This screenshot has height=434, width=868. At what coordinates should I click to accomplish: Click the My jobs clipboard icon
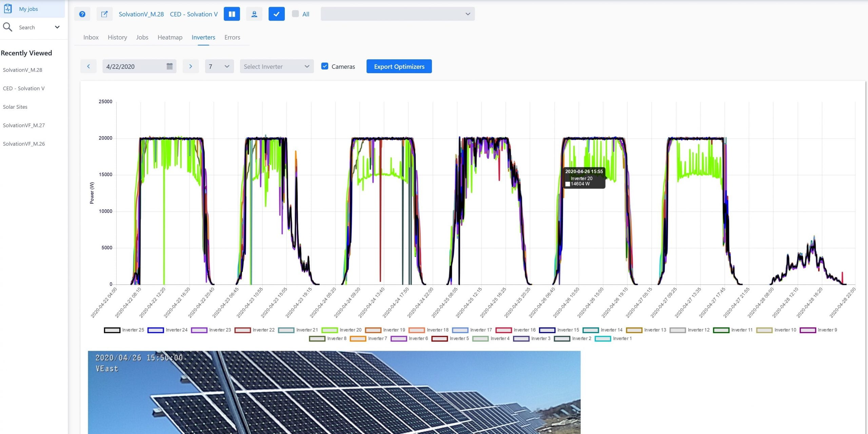point(8,8)
